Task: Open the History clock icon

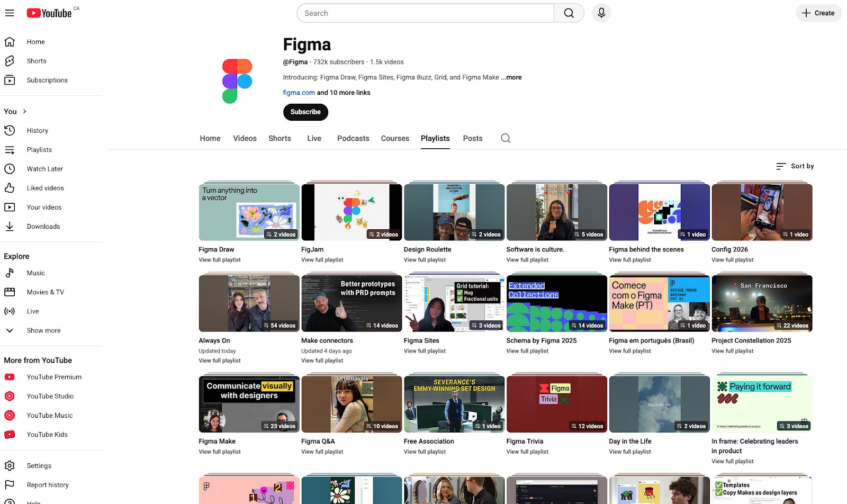Action: (10, 130)
